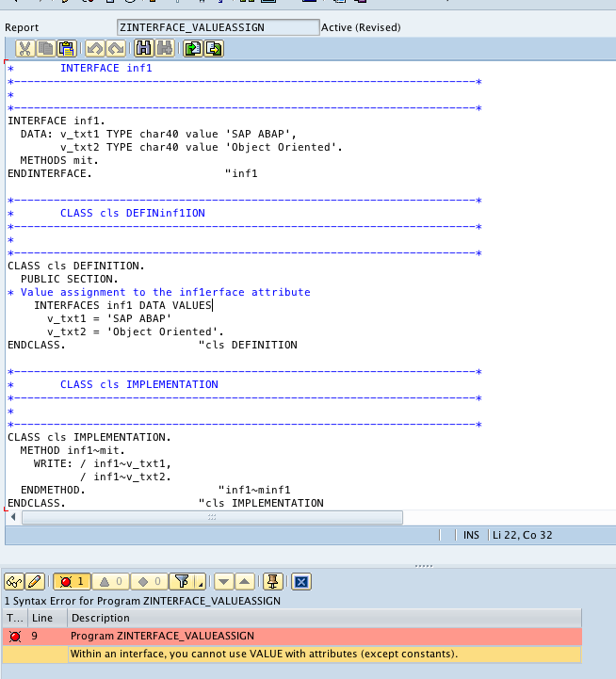Open the funnel filter dropdown
Screen dimensions: 616x679
189,582
